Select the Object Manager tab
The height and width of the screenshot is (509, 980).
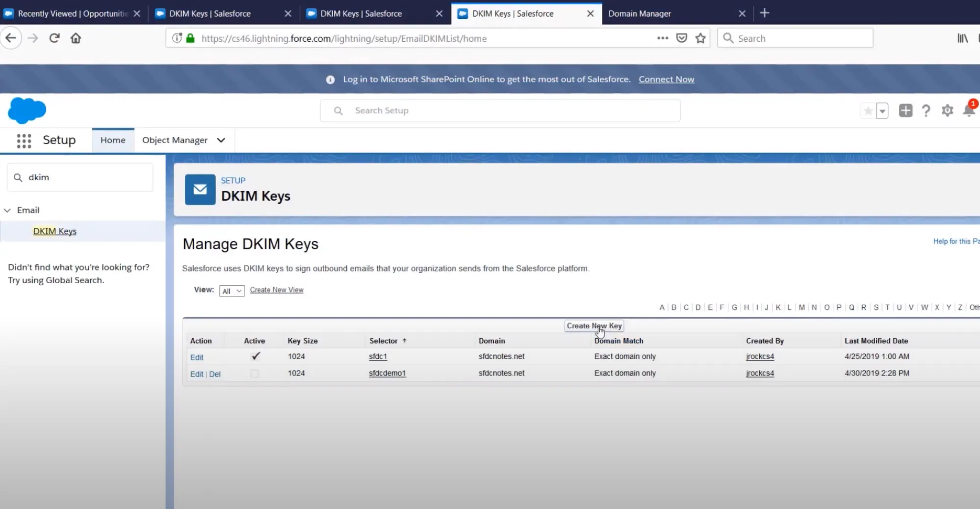pos(175,140)
